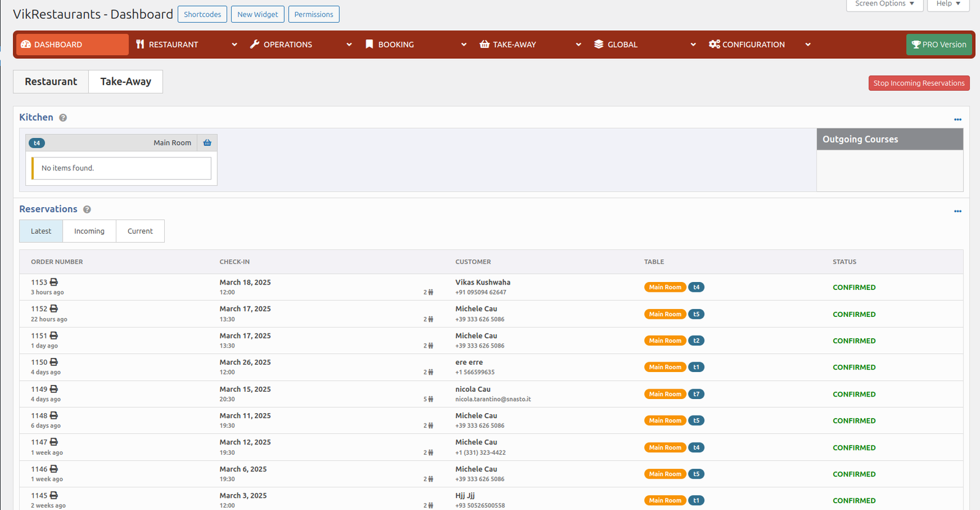This screenshot has width=980, height=510.
Task: Click the print icon for order 1152
Action: [x=54, y=308]
